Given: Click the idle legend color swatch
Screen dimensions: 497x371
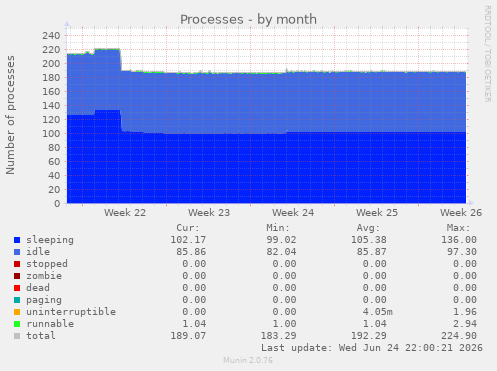Looking at the screenshot, I should click(17, 252).
